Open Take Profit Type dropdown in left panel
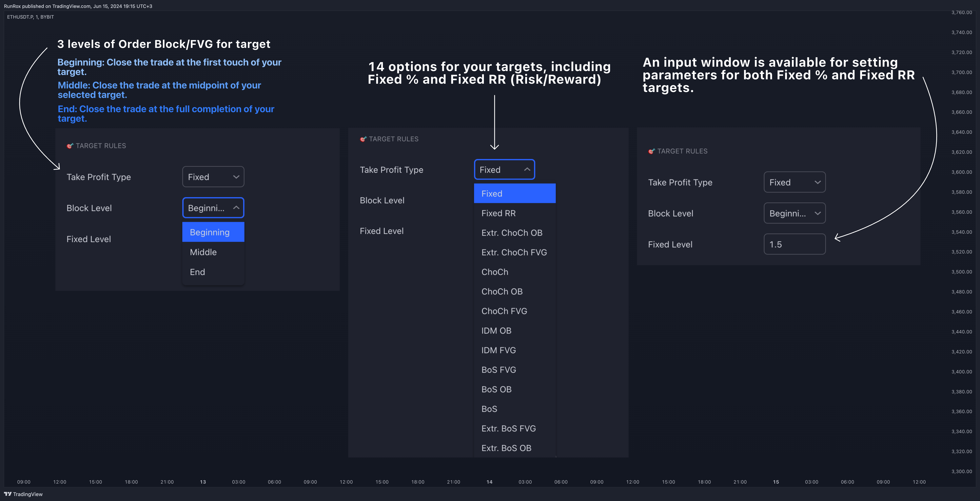Viewport: 980px width, 501px height. tap(213, 177)
